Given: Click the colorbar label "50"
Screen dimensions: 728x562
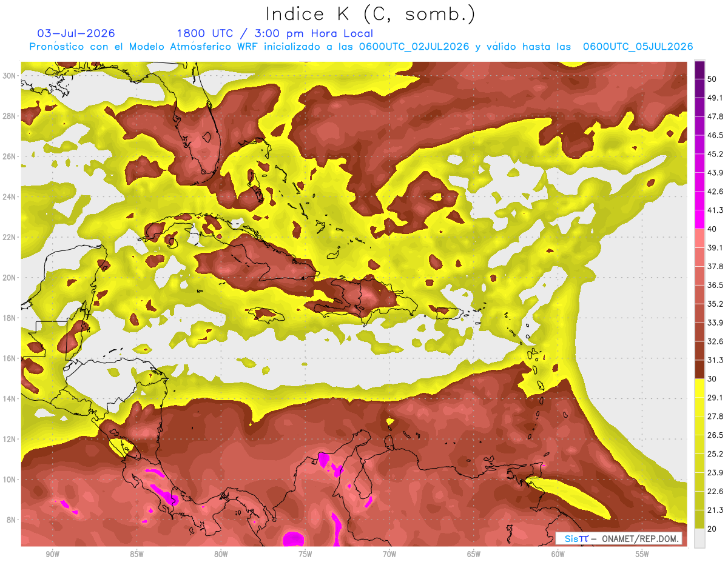Looking at the screenshot, I should 713,79.
